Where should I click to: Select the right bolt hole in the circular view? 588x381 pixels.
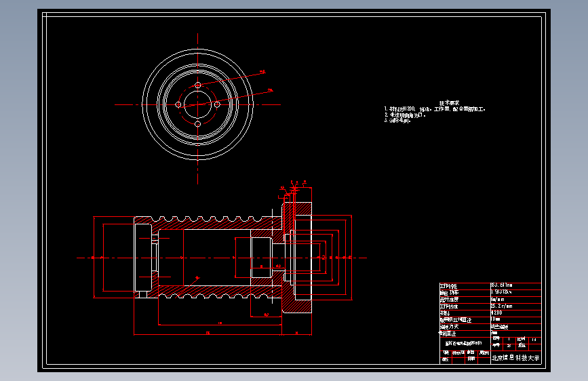pos(217,104)
